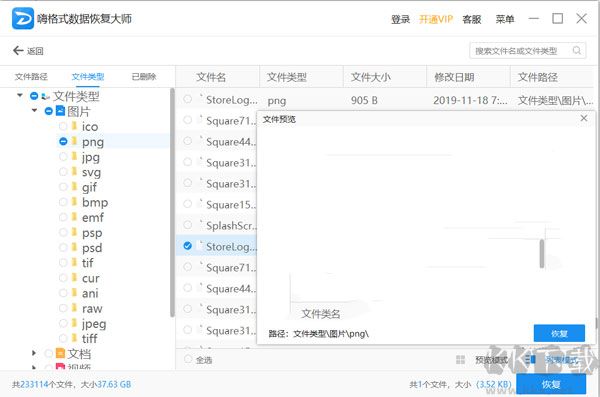This screenshot has height=397, width=600.
Task: Toggle the 文件类型 root checkbox
Action: click(34, 96)
